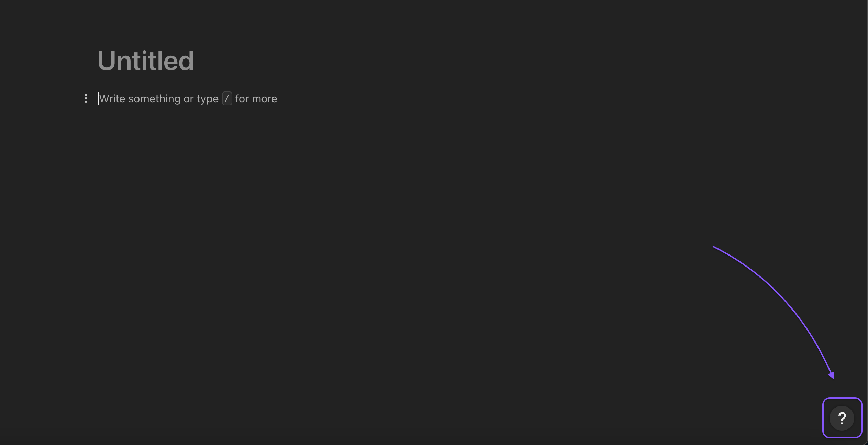Viewport: 868px width, 445px height.
Task: Click the words 'for more' in placeholder
Action: pyautogui.click(x=256, y=99)
